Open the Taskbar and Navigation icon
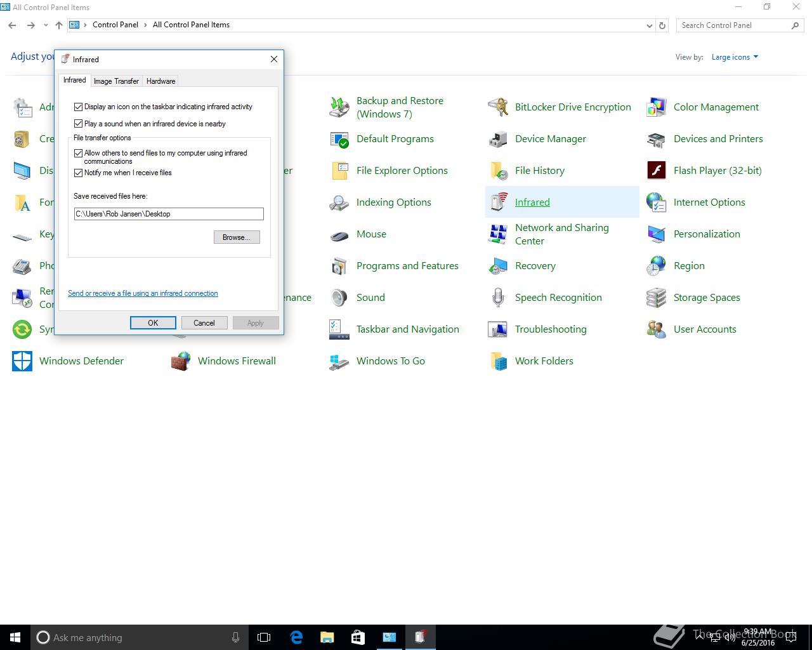 click(339, 329)
